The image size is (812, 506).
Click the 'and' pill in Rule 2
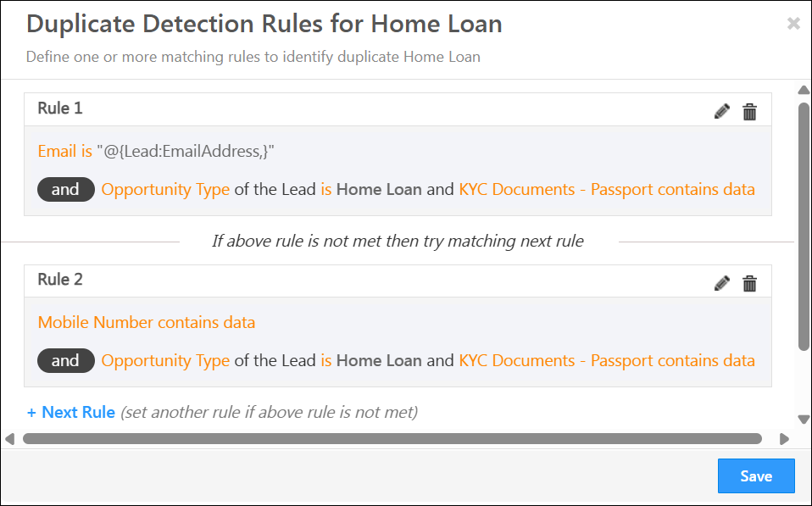[66, 360]
